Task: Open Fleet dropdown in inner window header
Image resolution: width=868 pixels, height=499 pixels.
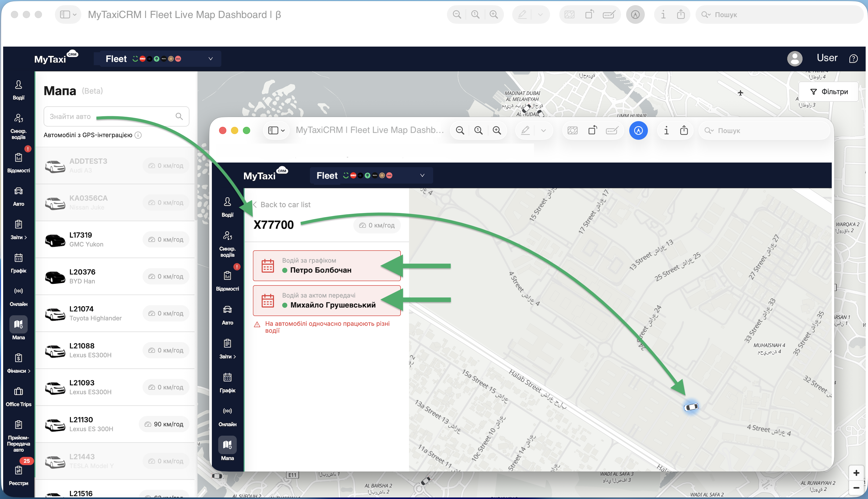Action: coord(371,175)
